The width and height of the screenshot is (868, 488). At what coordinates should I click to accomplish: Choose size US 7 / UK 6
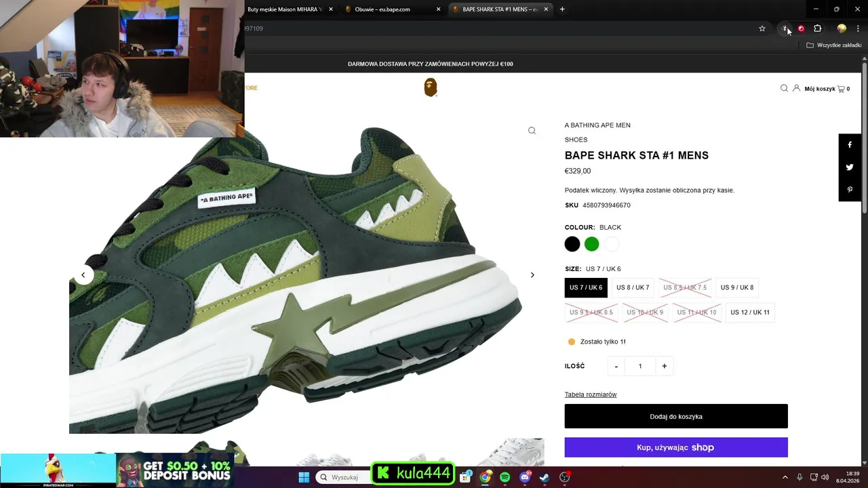(x=586, y=287)
